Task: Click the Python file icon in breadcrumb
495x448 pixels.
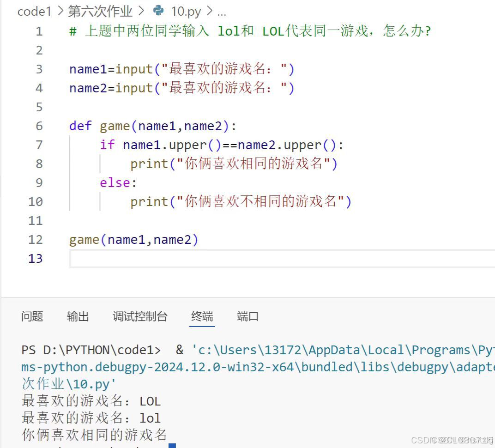Action: 158,11
